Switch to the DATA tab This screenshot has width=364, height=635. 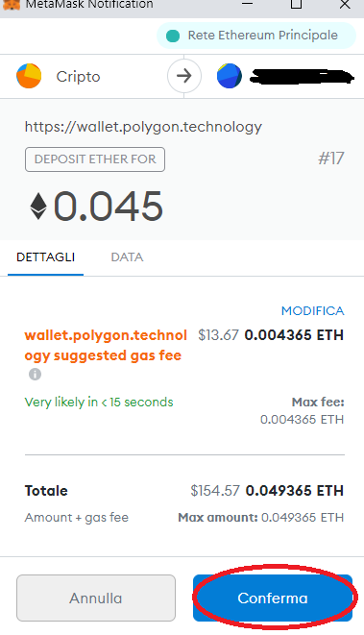coord(127,257)
